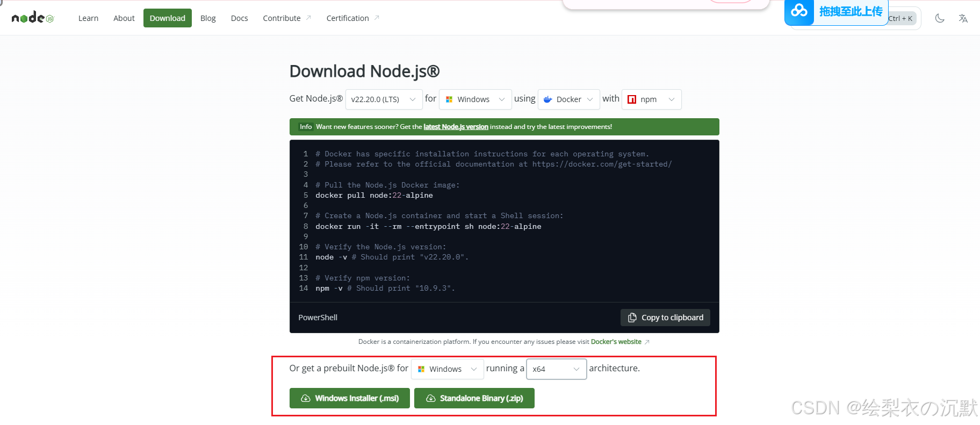Click external arrow next to Certification
This screenshot has width=980, height=425.
point(377,18)
